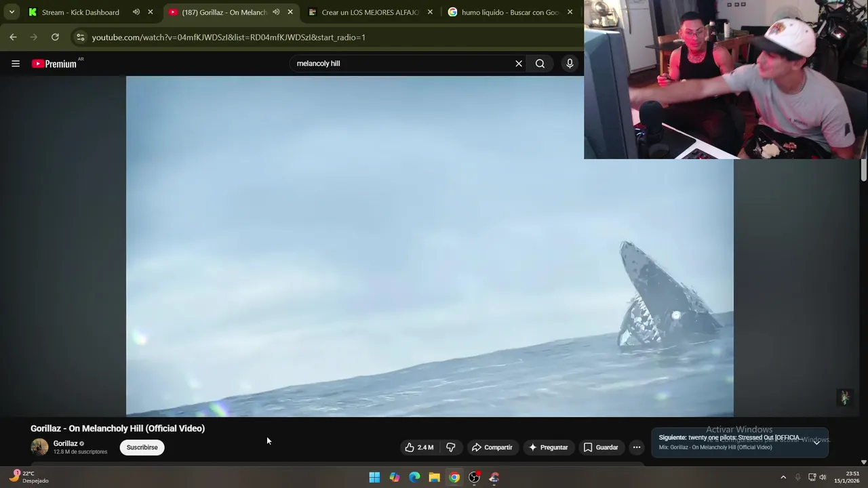Open weather widget 22°C Despejado

pyautogui.click(x=29, y=477)
